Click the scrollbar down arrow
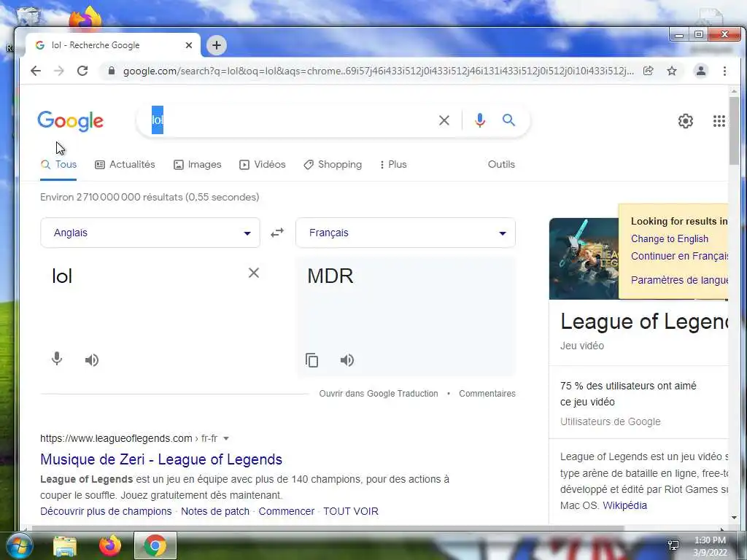 [734, 518]
